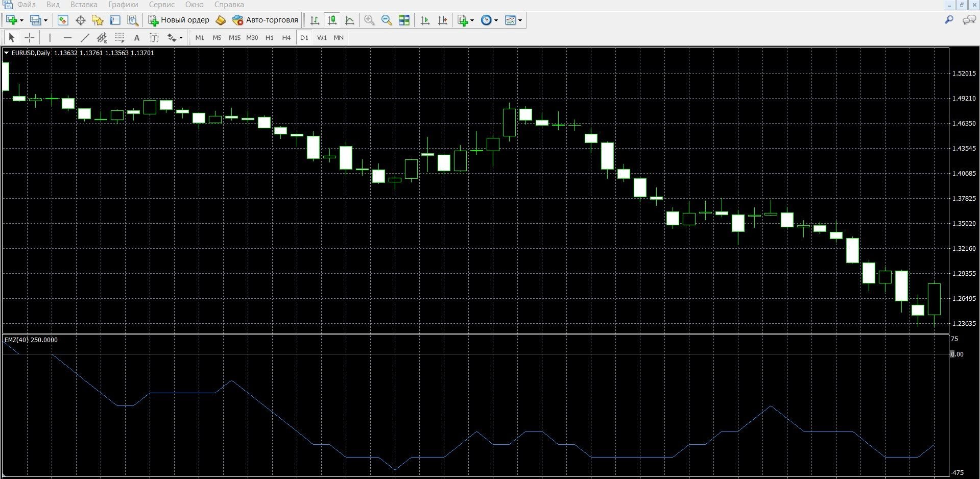The width and height of the screenshot is (980, 479).
Task: Switch timeframe to M30
Action: coord(252,38)
